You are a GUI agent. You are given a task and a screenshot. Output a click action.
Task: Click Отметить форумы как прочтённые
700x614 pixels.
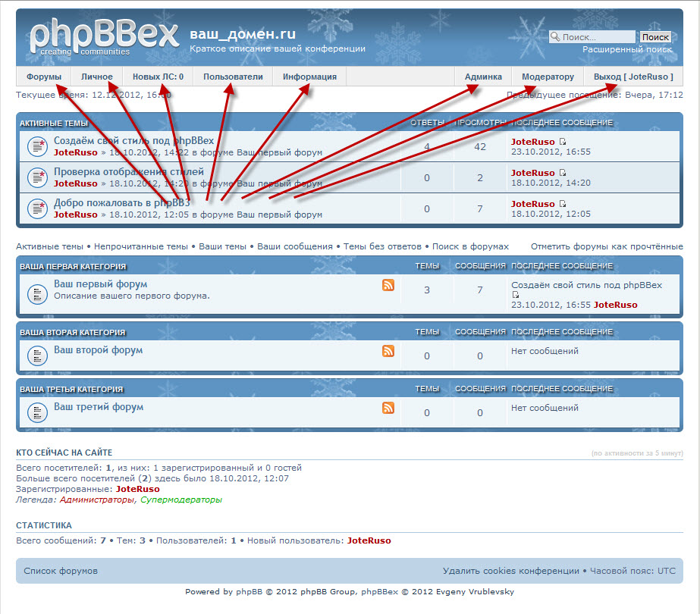607,246
